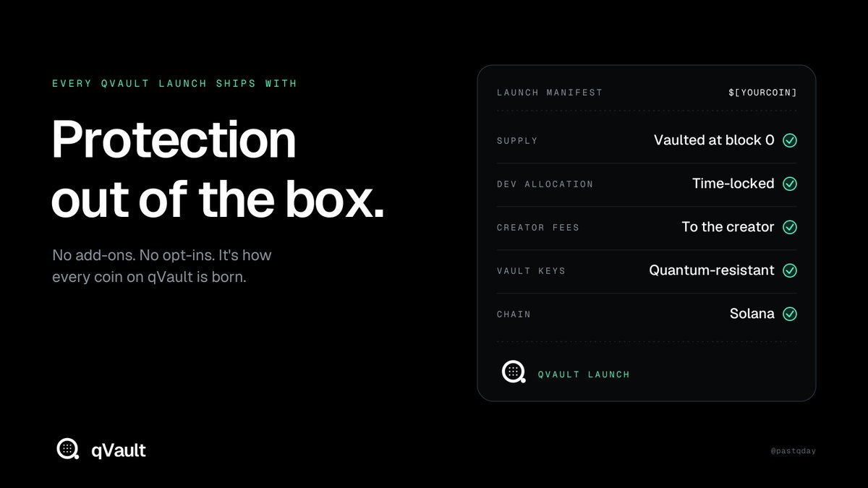Click the 'To the creator' value
868x488 pixels.
click(x=728, y=227)
